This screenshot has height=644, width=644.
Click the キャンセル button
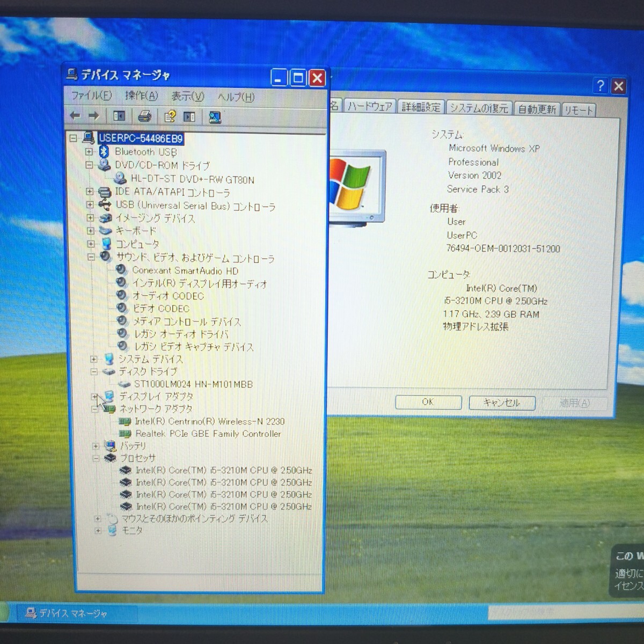click(502, 402)
